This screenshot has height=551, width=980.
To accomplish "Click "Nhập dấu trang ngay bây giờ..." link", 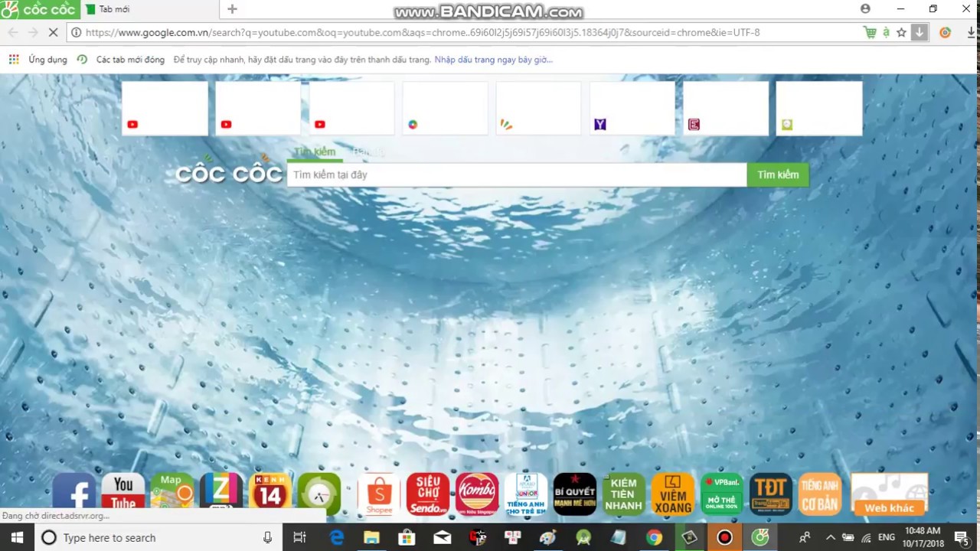I will coord(493,60).
